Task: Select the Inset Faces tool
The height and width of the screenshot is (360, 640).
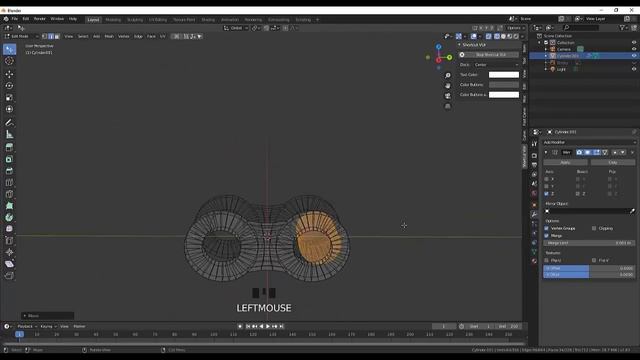Action: (x=9, y=159)
